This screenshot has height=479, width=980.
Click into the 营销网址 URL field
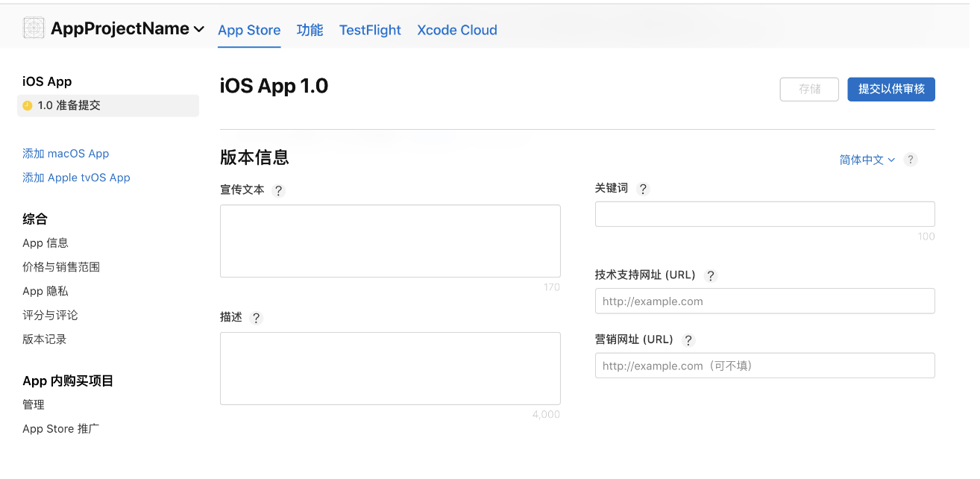765,366
